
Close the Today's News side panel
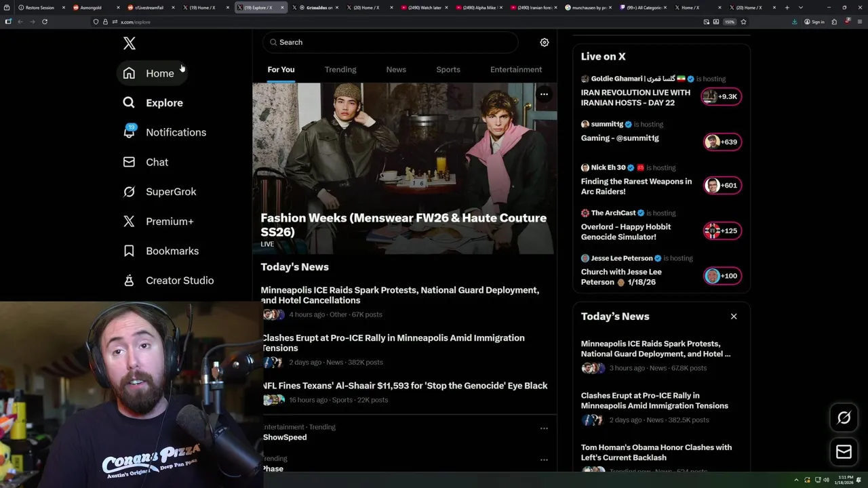click(x=734, y=317)
